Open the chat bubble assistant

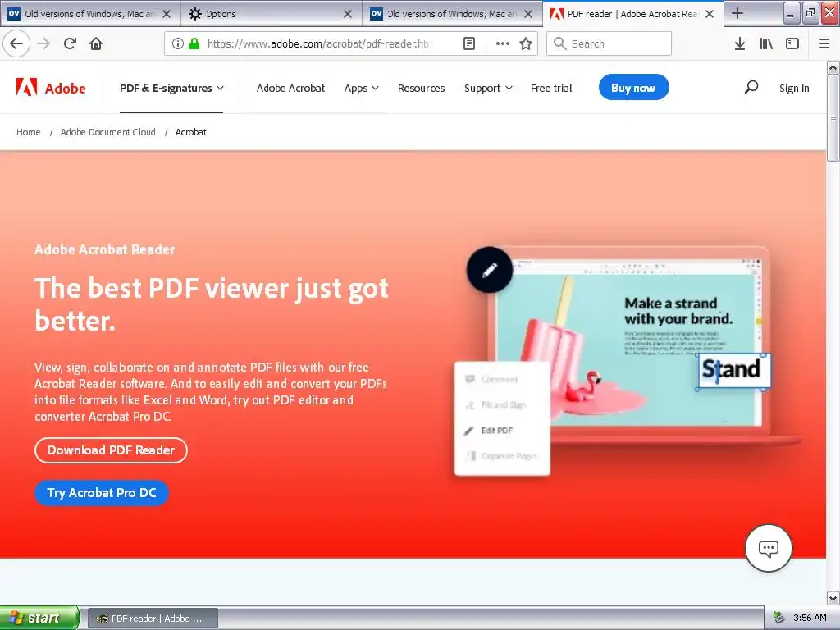768,548
